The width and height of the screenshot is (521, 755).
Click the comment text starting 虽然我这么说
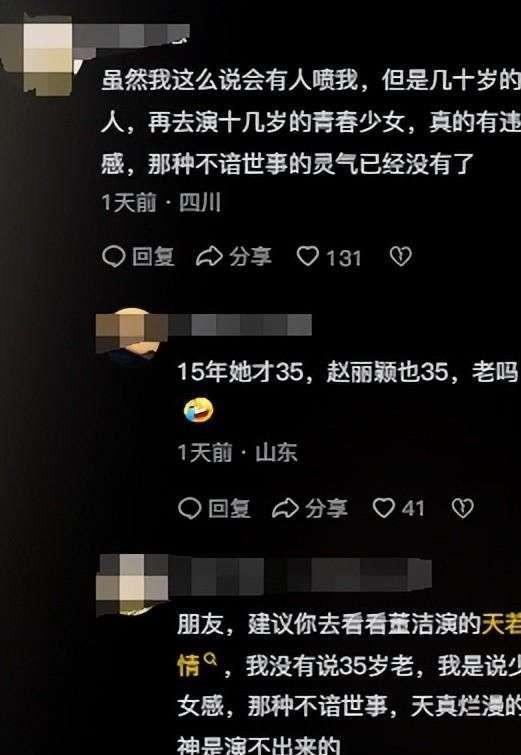(x=311, y=122)
